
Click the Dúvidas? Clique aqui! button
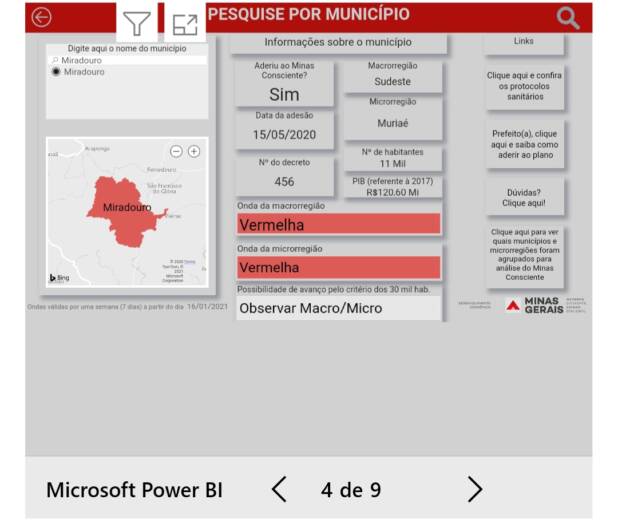[x=524, y=198]
